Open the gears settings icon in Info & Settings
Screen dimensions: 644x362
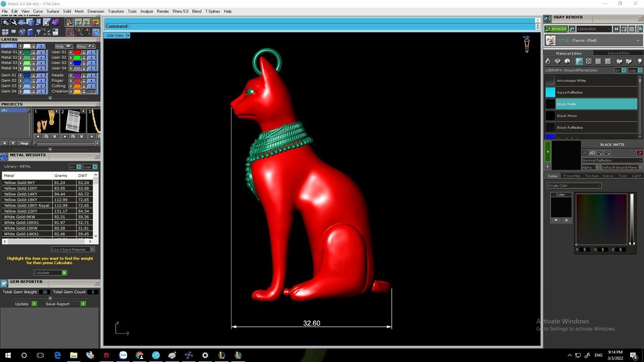[5, 22]
